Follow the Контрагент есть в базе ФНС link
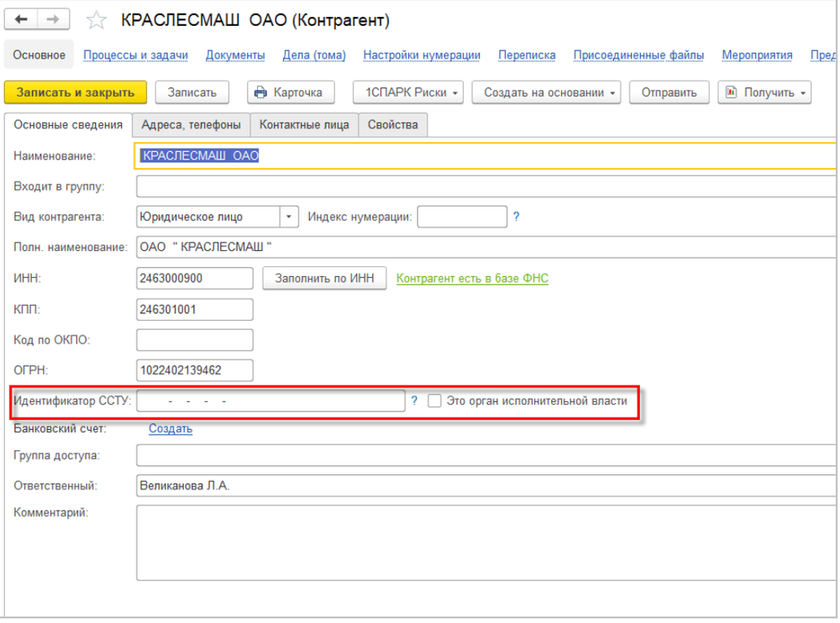This screenshot has height=623, width=840. tap(472, 279)
